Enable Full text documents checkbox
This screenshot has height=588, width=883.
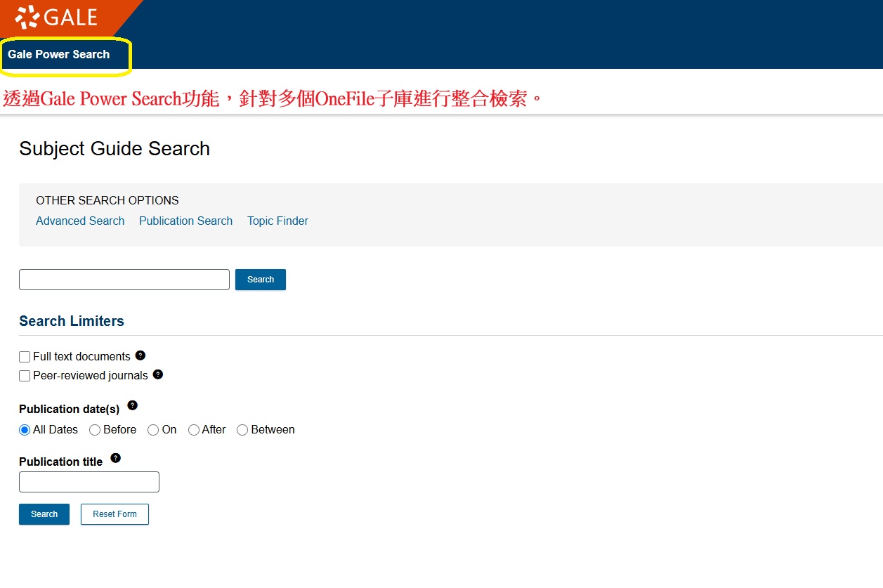click(25, 357)
